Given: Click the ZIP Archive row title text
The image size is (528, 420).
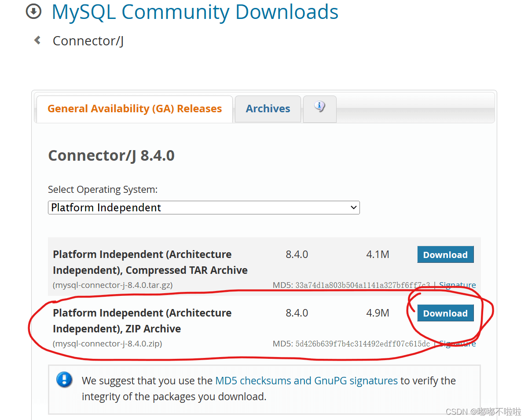Looking at the screenshot, I should point(142,321).
